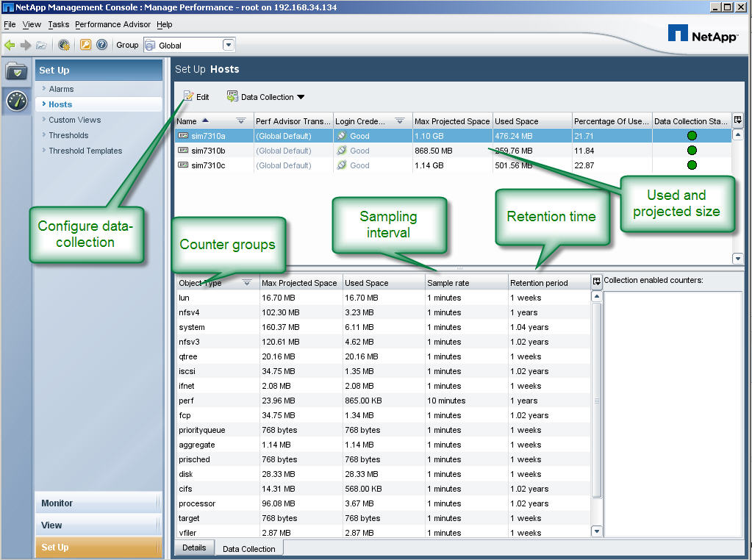Open the Name column filter dropdown
The image size is (752, 560).
pos(240,121)
